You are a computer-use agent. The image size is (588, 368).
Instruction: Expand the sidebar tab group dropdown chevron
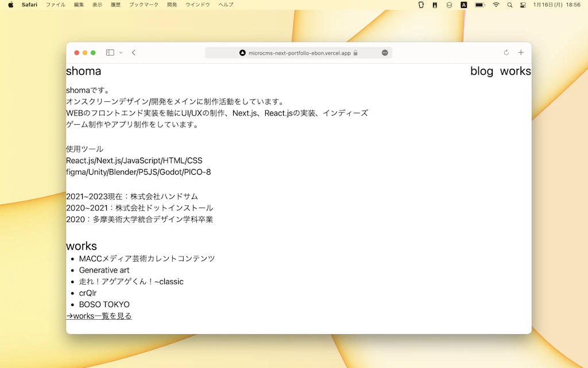(121, 53)
